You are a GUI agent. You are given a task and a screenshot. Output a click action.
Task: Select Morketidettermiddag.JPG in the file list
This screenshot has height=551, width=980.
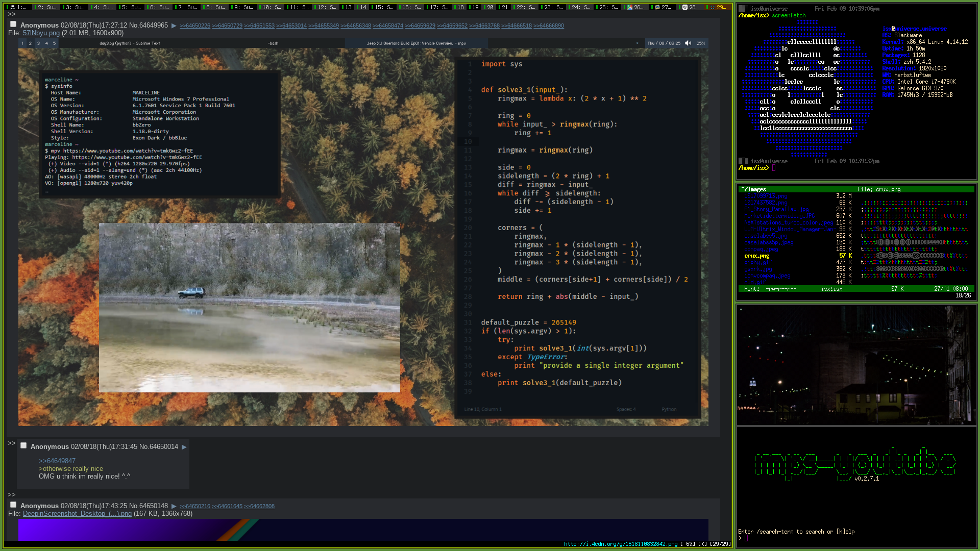click(x=779, y=216)
